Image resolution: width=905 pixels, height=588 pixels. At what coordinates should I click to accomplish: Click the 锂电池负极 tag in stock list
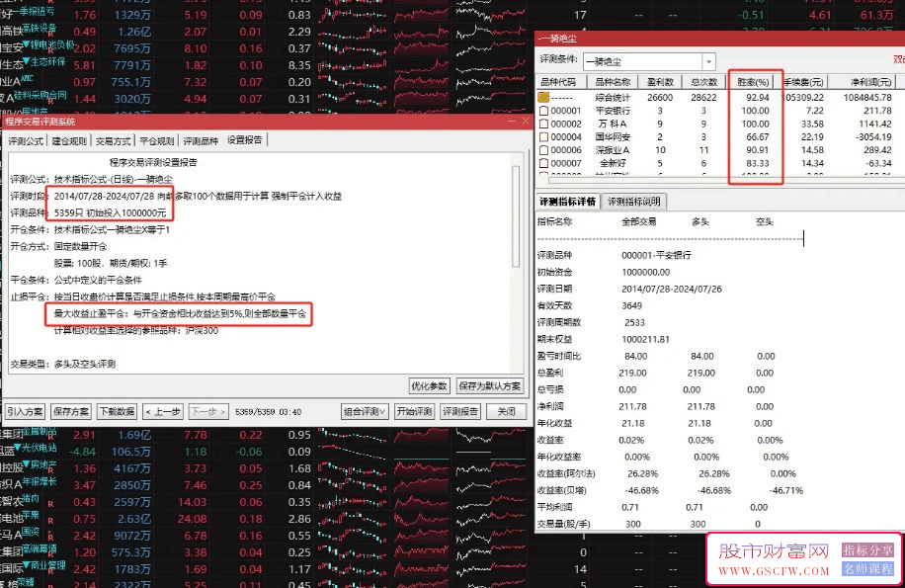point(52,43)
